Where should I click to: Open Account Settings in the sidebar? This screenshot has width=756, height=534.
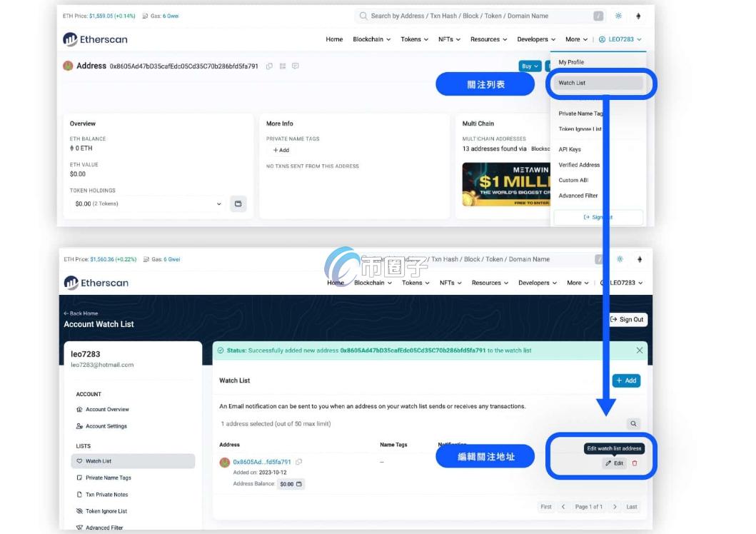point(106,426)
